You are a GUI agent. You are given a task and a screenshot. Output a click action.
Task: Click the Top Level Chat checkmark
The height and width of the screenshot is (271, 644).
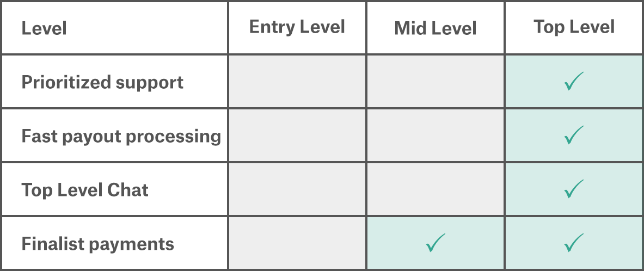click(574, 189)
